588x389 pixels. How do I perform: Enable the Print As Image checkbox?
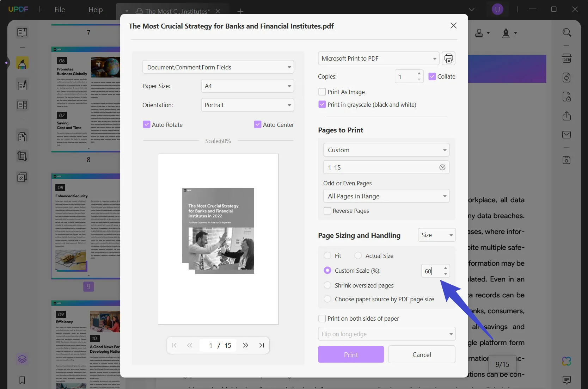[x=322, y=92]
